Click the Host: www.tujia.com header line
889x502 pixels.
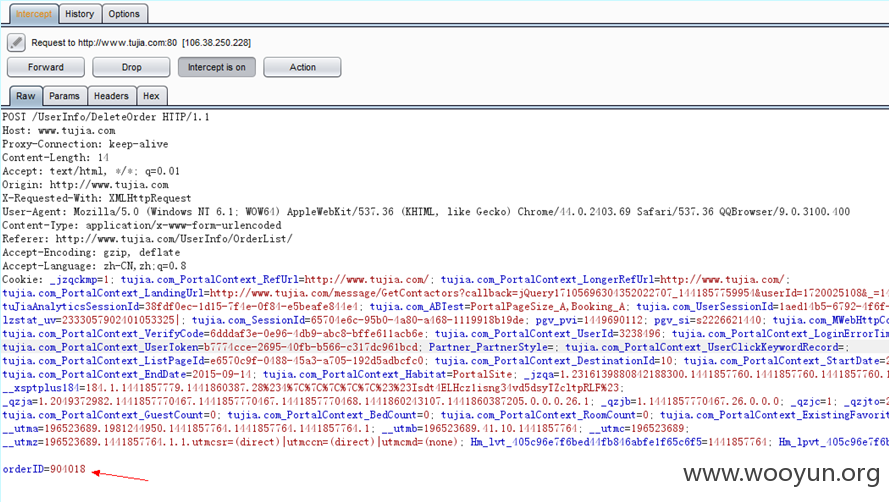(x=58, y=130)
